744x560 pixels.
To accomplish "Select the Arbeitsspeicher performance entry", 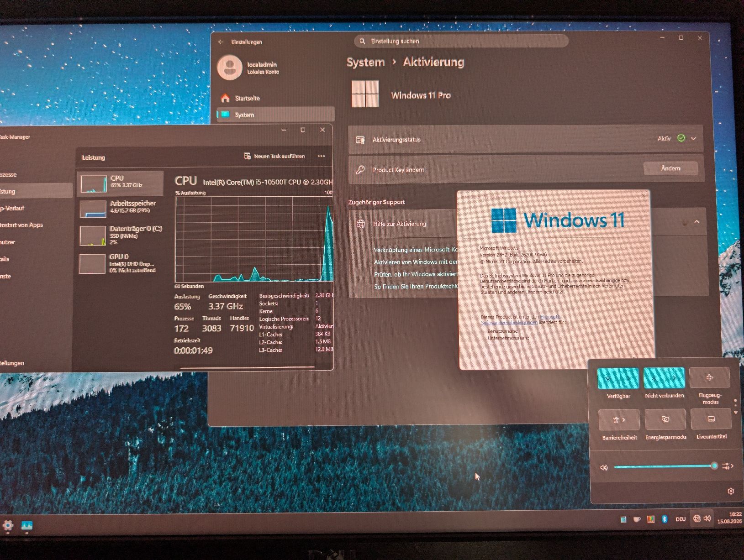I will pos(121,209).
